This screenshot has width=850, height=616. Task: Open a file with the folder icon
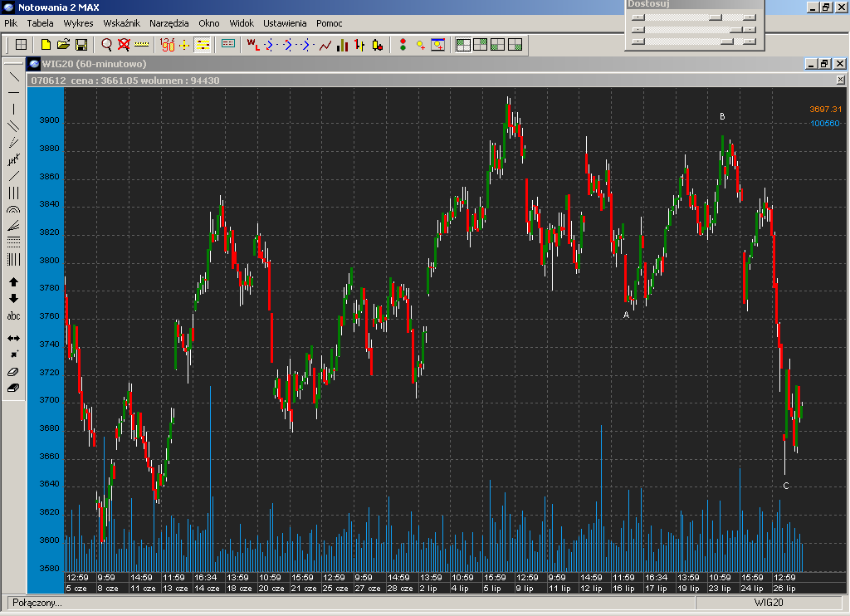coord(63,45)
